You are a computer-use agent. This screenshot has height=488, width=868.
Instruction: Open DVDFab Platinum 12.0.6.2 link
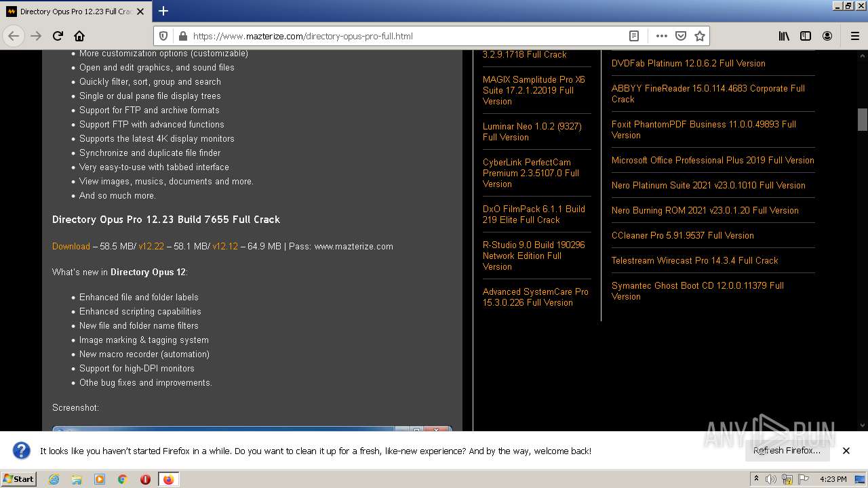[688, 63]
